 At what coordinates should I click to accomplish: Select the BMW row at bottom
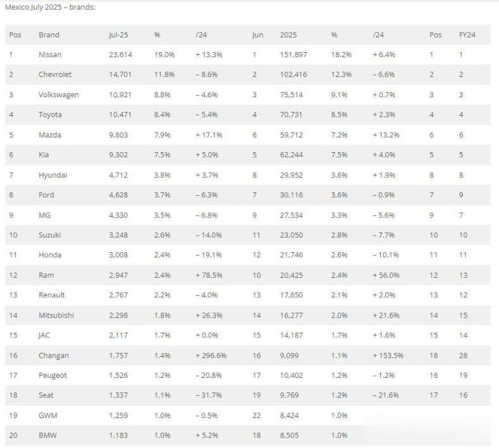point(248,435)
